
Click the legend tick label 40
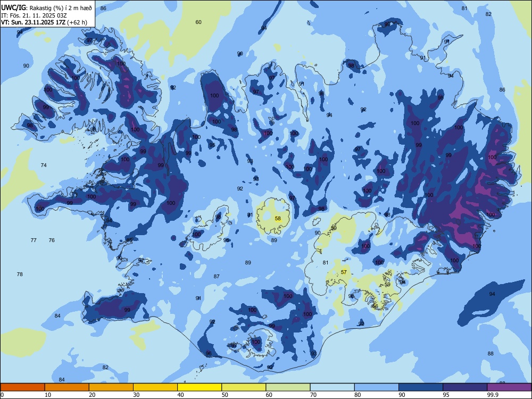point(181,395)
